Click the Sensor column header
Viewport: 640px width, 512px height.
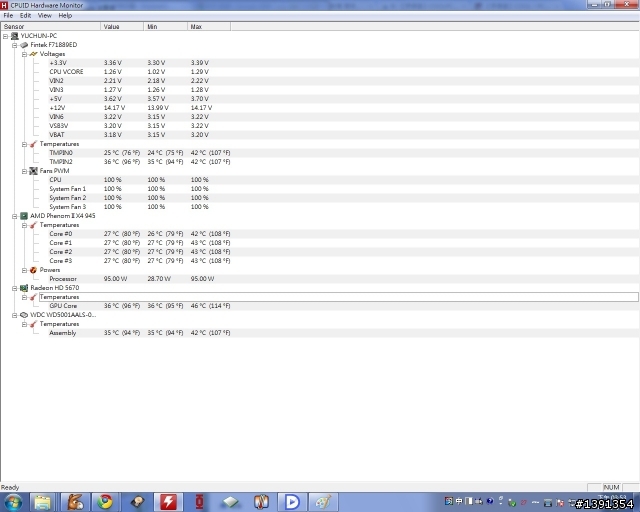click(51, 27)
